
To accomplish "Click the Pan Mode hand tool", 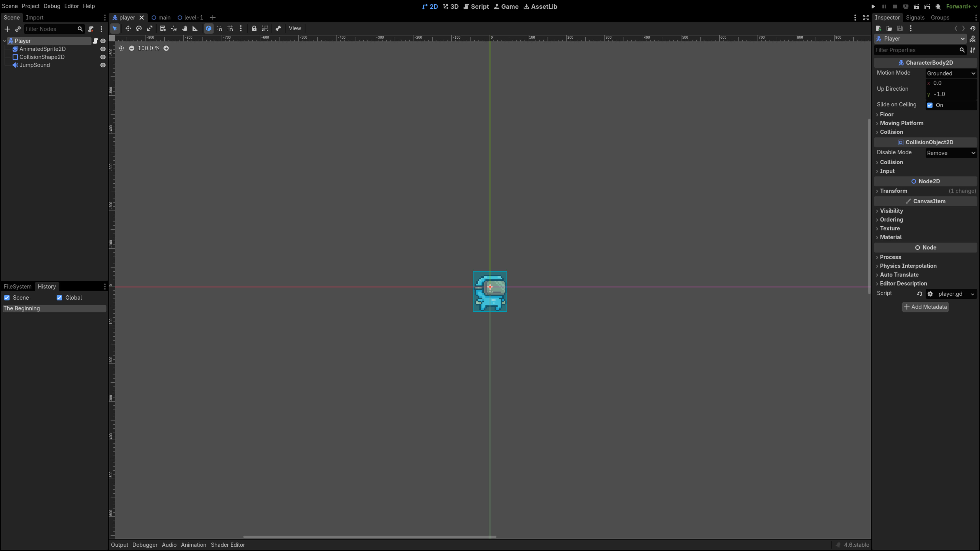I will point(185,29).
